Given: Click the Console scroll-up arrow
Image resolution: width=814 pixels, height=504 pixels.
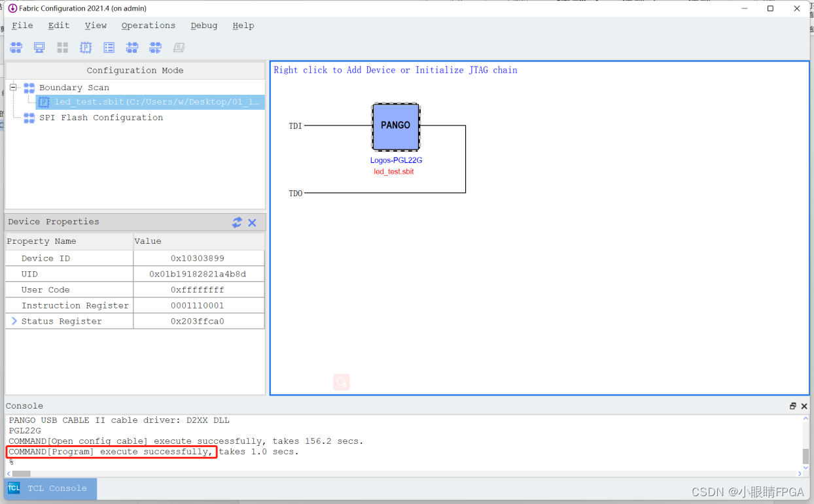Looking at the screenshot, I should [805, 420].
